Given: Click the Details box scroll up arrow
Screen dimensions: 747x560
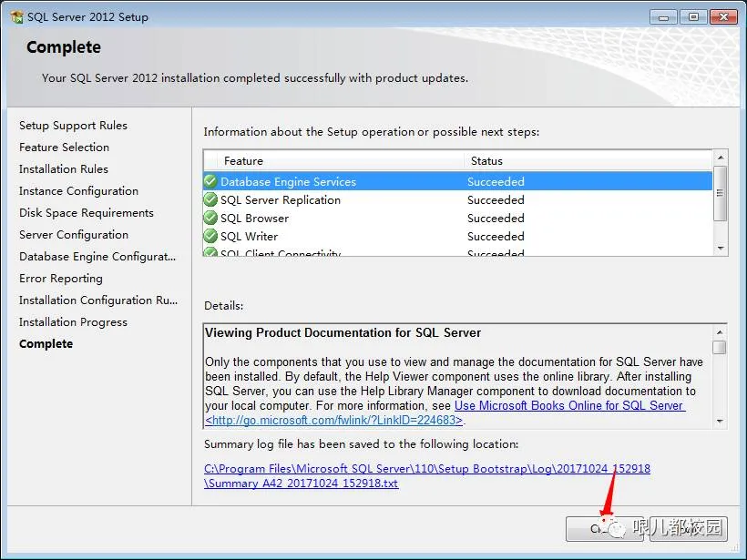Looking at the screenshot, I should [x=720, y=332].
